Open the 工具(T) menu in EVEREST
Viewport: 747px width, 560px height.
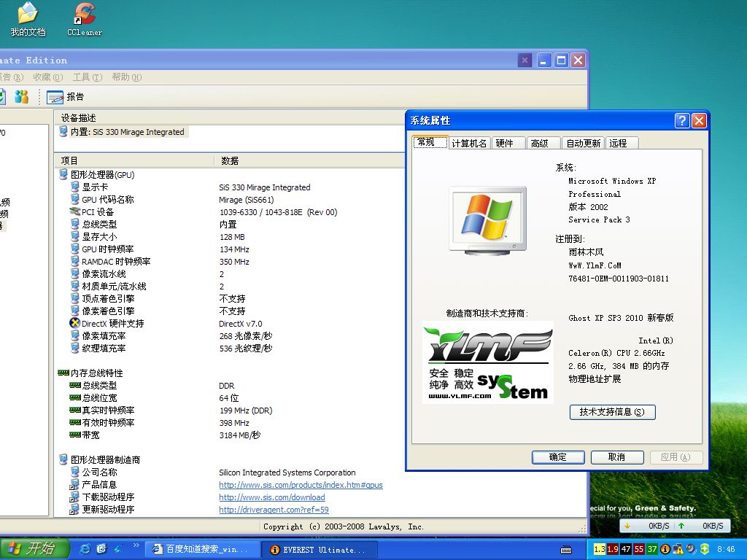point(88,77)
